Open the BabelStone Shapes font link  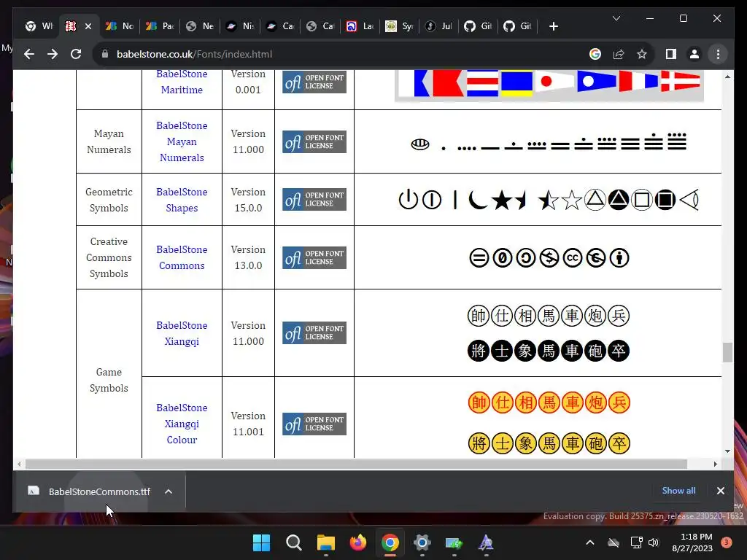[182, 200]
